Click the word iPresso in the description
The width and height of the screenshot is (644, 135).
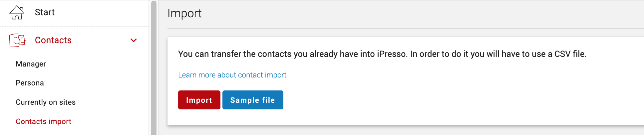point(392,54)
